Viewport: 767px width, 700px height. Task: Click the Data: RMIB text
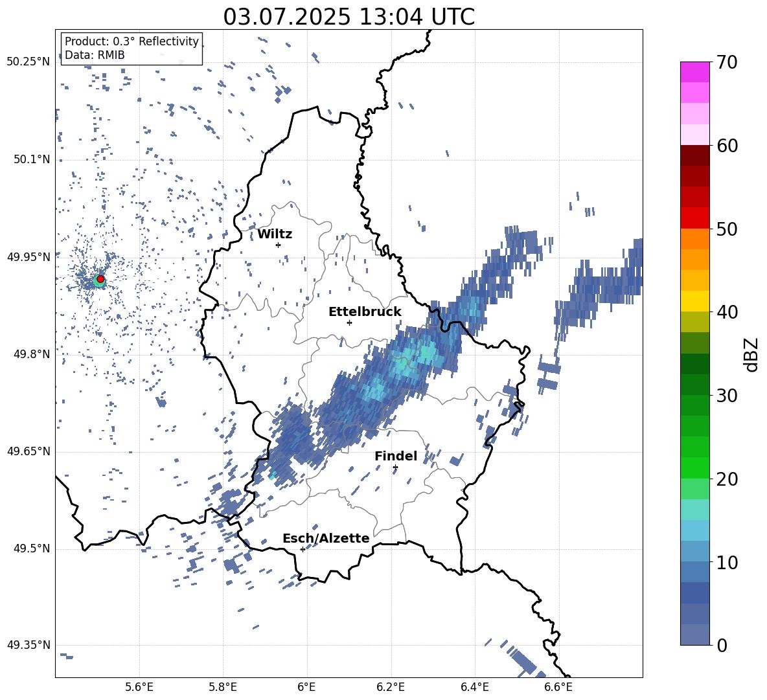95,55
